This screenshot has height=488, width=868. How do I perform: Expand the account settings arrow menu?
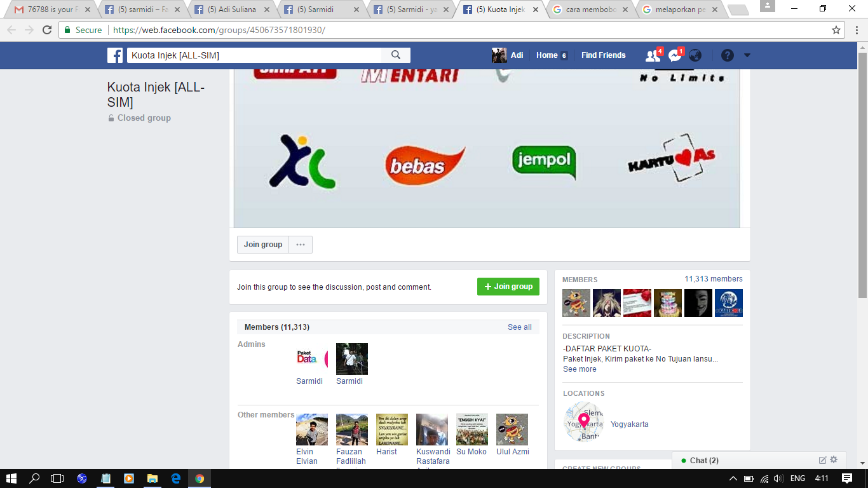pos(747,55)
